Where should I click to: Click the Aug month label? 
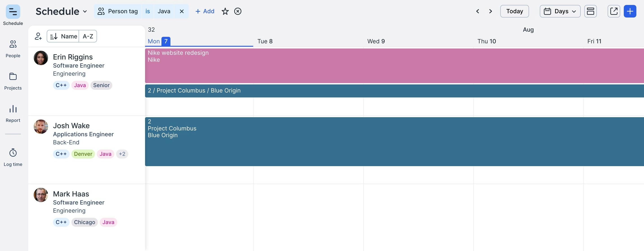pos(528,30)
